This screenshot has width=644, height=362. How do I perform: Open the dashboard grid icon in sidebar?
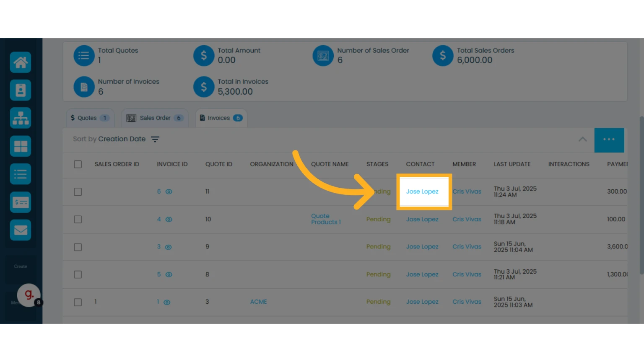coord(21,146)
